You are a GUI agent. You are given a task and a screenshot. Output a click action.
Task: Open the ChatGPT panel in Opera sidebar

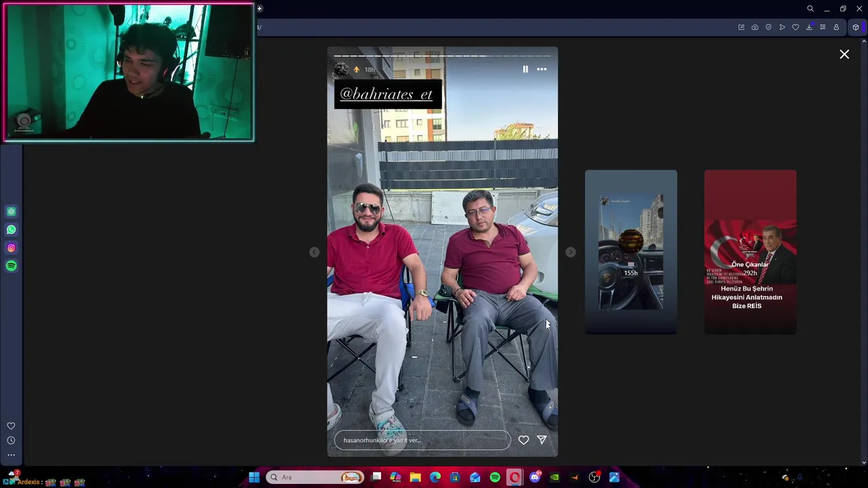point(11,211)
